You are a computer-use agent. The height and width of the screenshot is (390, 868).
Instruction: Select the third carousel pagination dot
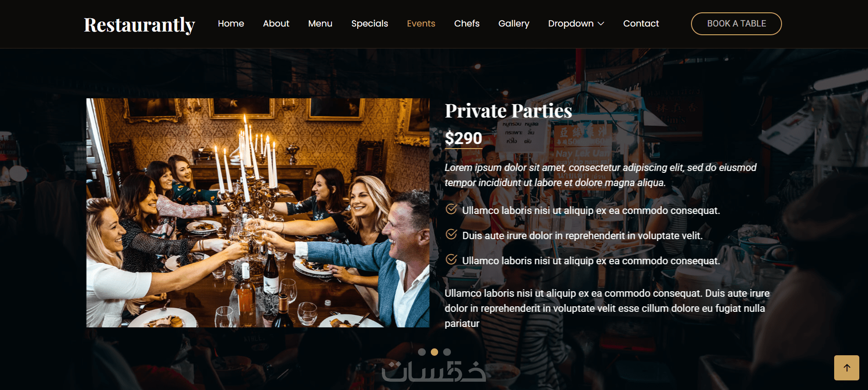447,352
